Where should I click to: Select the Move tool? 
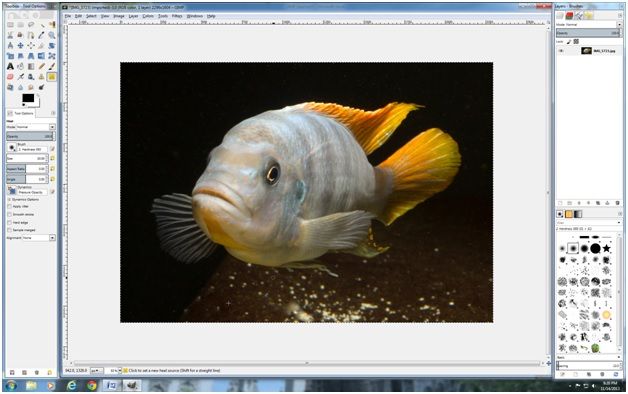coord(20,46)
